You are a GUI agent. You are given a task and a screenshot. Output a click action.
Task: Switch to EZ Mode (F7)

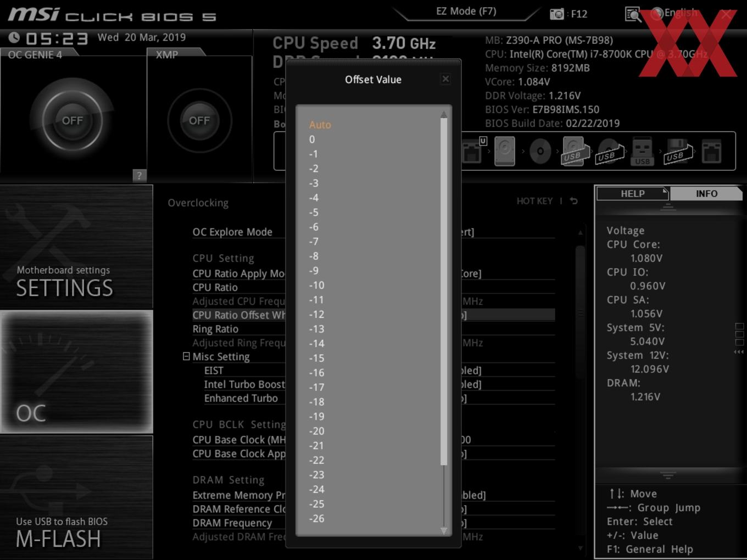pyautogui.click(x=466, y=12)
